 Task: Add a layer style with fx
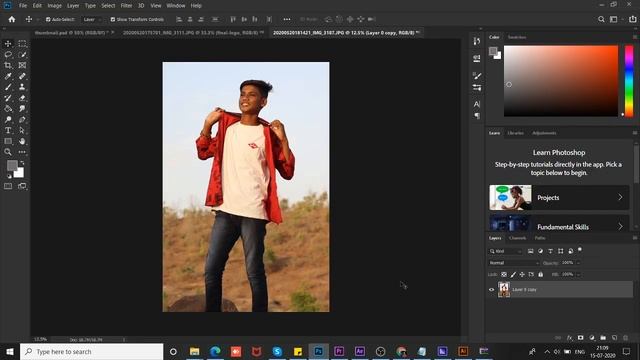click(x=570, y=338)
